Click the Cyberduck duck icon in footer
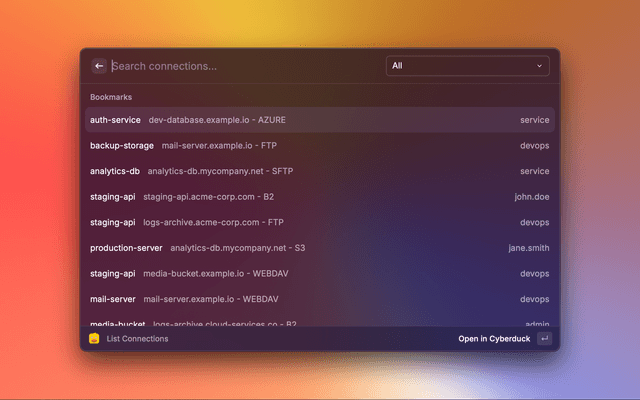Image resolution: width=640 pixels, height=400 pixels. [94, 339]
